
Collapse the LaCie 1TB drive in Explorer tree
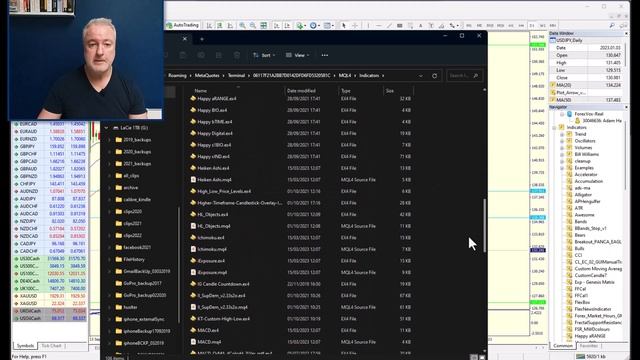point(107,128)
